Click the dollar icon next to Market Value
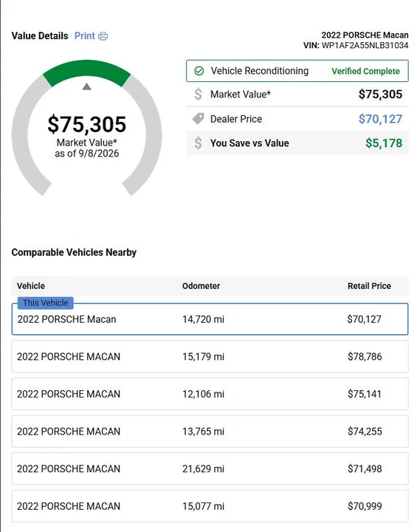The width and height of the screenshot is (417, 532). (x=198, y=95)
